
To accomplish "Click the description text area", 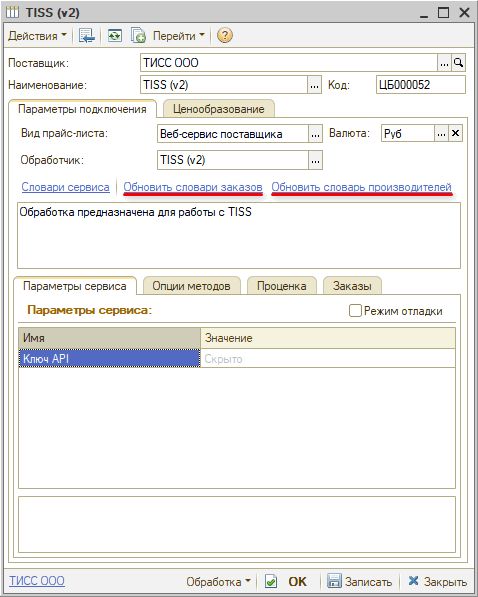I will [x=239, y=235].
